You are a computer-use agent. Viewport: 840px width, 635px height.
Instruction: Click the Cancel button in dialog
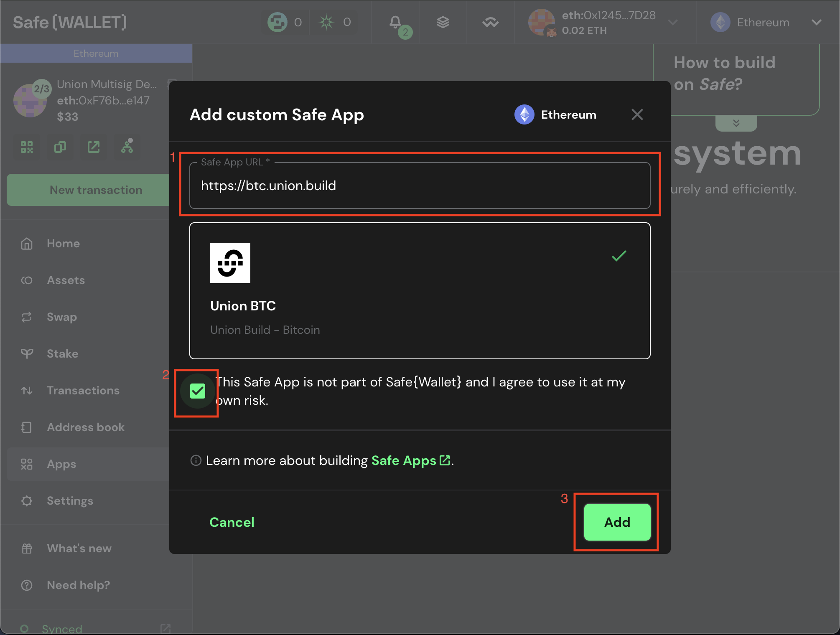coord(232,522)
